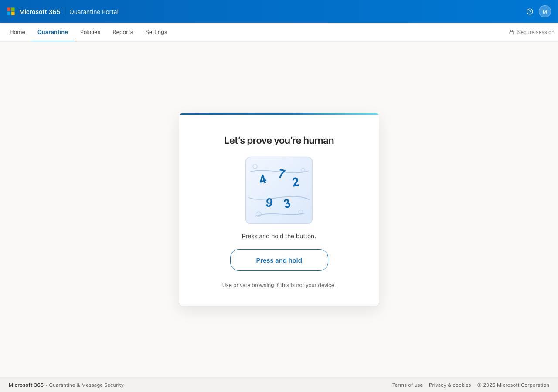The height and width of the screenshot is (392, 558).
Task: Click the heading Let's prove you're human
Action: point(279,140)
